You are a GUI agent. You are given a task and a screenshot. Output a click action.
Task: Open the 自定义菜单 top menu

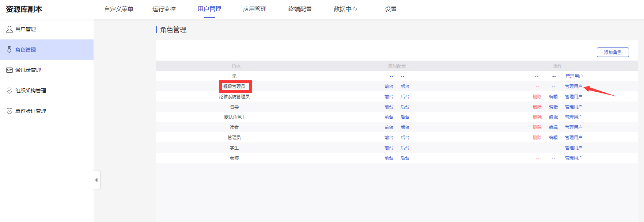tap(119, 9)
